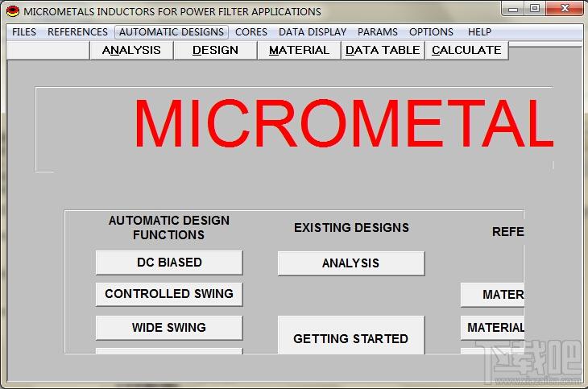This screenshot has width=588, height=389.
Task: Open the REFERENCES menu
Action: (77, 32)
